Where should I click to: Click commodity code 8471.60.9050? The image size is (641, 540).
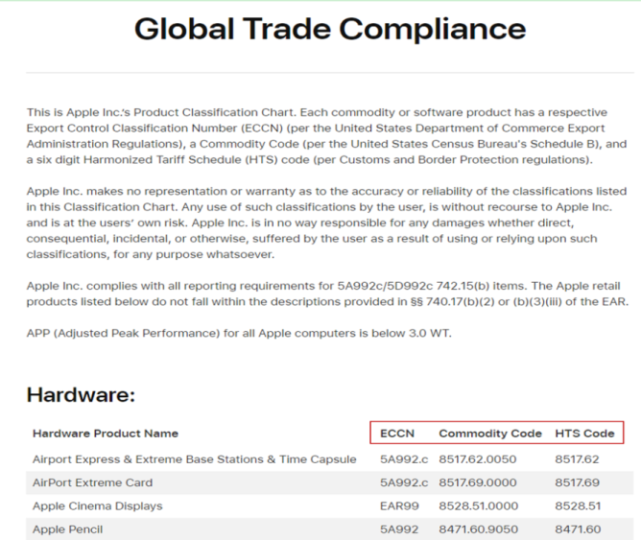[x=478, y=529]
